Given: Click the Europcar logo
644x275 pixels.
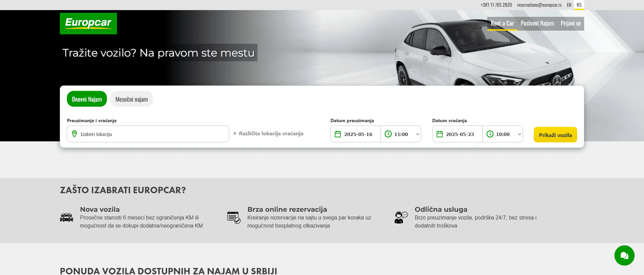Looking at the screenshot, I should click(88, 24).
